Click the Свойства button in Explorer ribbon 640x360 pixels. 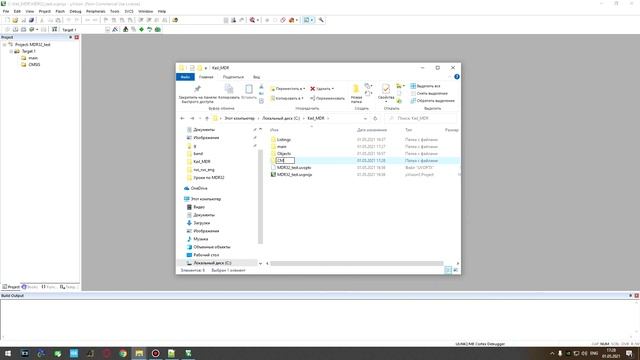pos(386,93)
